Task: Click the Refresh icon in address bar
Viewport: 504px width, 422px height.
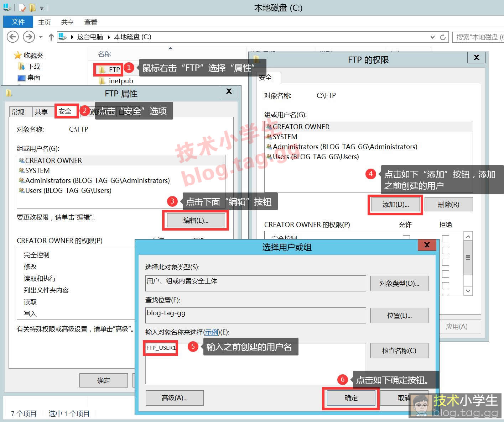Action: click(x=443, y=37)
